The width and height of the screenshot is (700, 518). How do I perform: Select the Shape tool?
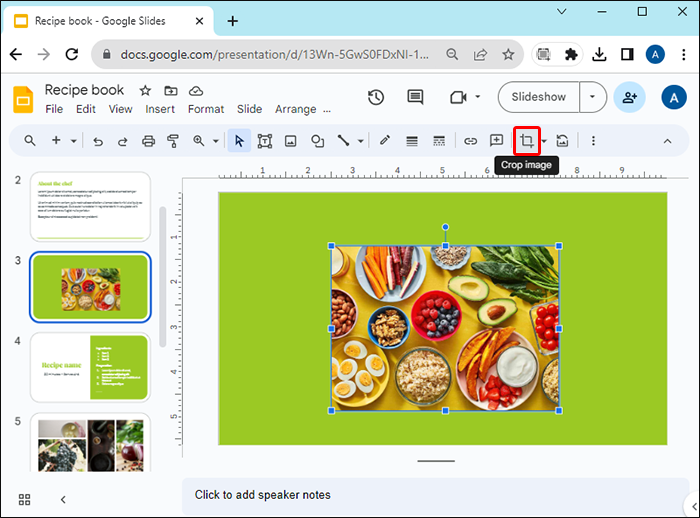coord(317,141)
